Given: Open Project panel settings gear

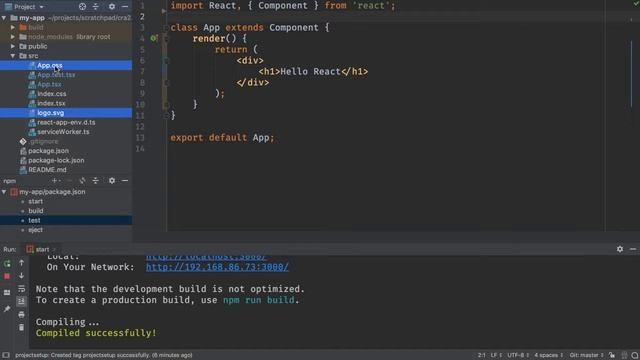Looking at the screenshot, I should [112, 7].
